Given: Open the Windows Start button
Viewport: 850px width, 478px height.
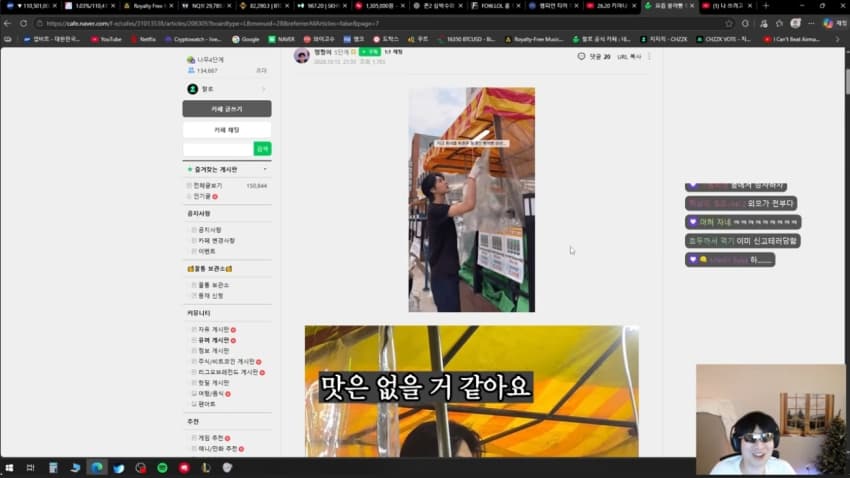Looking at the screenshot, I should click(9, 468).
